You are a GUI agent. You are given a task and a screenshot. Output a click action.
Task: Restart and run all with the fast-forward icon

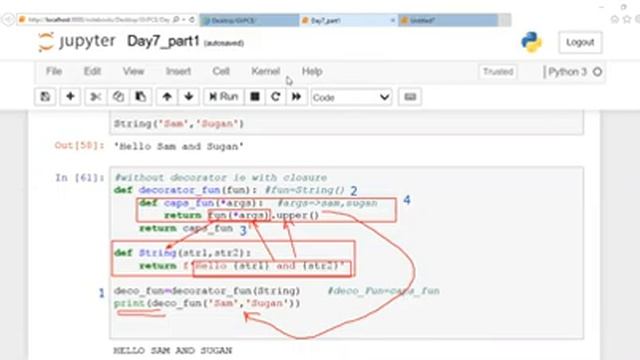tap(297, 97)
